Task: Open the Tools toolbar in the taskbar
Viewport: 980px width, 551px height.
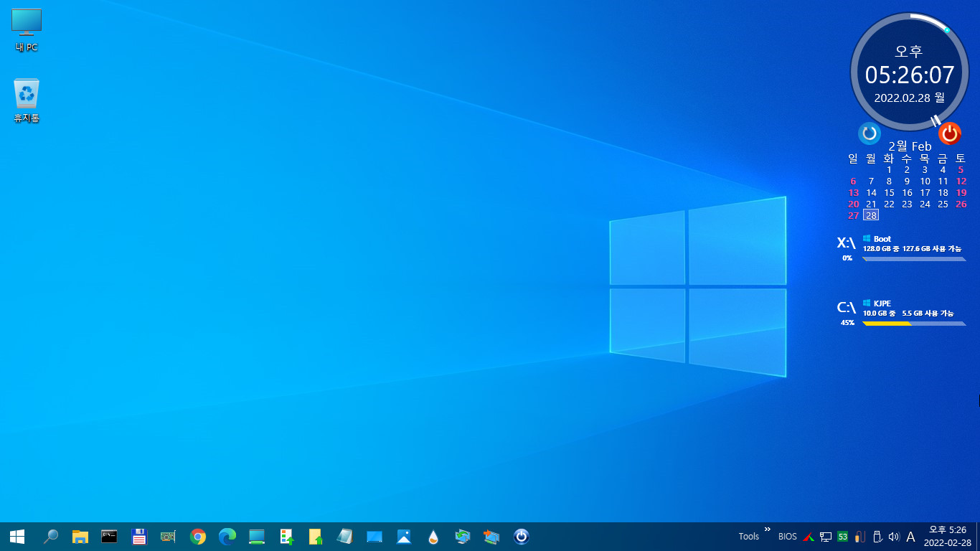Action: 748,536
